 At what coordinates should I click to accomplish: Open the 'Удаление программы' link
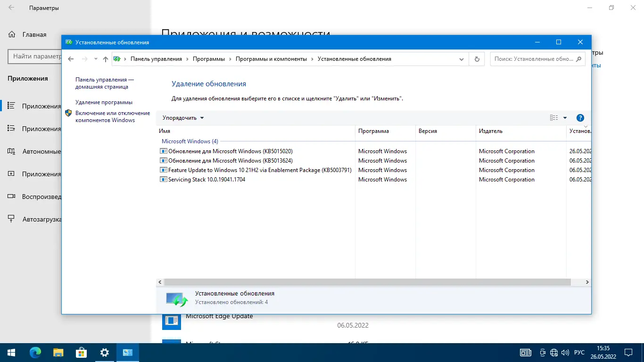tap(104, 102)
